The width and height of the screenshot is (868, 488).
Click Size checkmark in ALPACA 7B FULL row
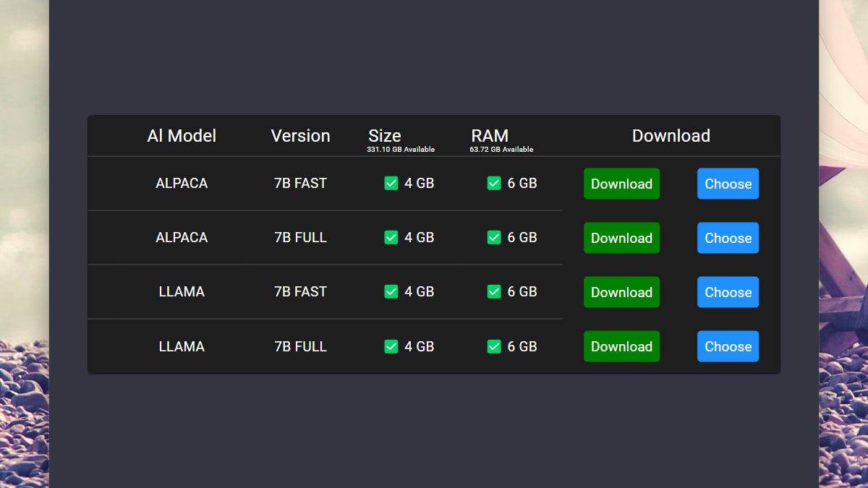391,237
